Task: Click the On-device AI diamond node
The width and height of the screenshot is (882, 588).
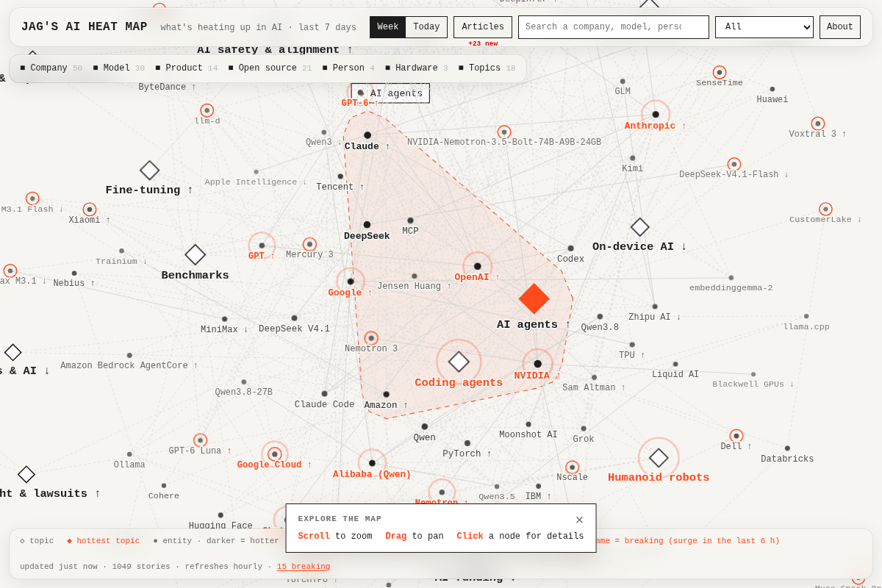Action: (x=640, y=227)
